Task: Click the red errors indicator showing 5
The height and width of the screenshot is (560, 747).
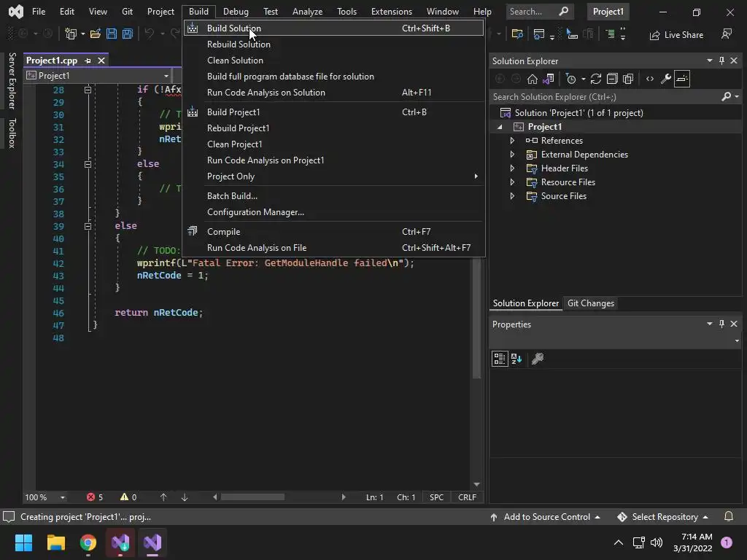Action: click(94, 497)
